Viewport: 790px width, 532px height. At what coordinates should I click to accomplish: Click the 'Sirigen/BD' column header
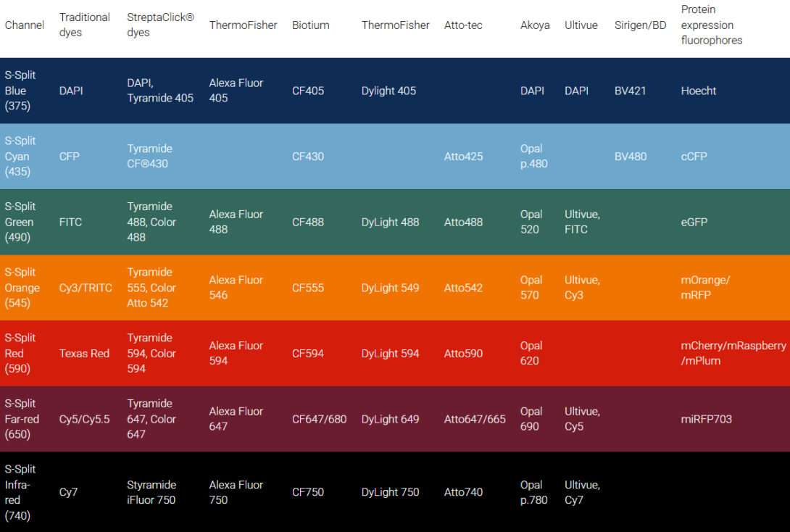640,25
